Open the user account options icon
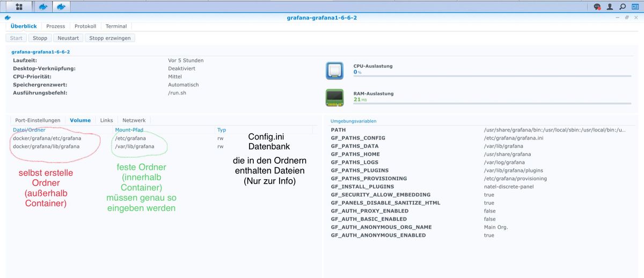 (x=610, y=7)
